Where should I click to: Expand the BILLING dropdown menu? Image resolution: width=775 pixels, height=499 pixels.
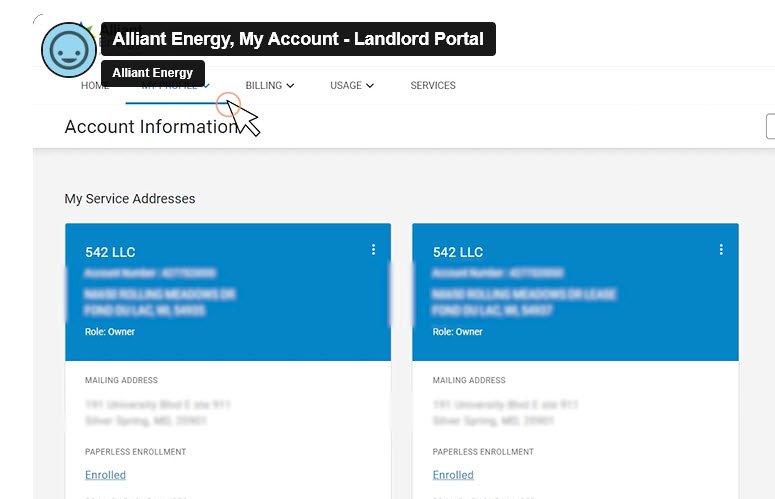pyautogui.click(x=269, y=85)
